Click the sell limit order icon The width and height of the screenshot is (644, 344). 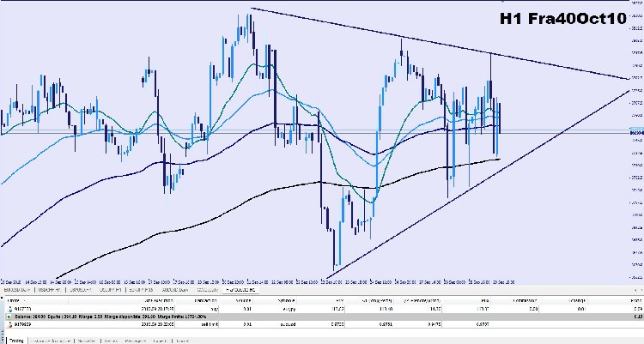[x=10, y=325]
